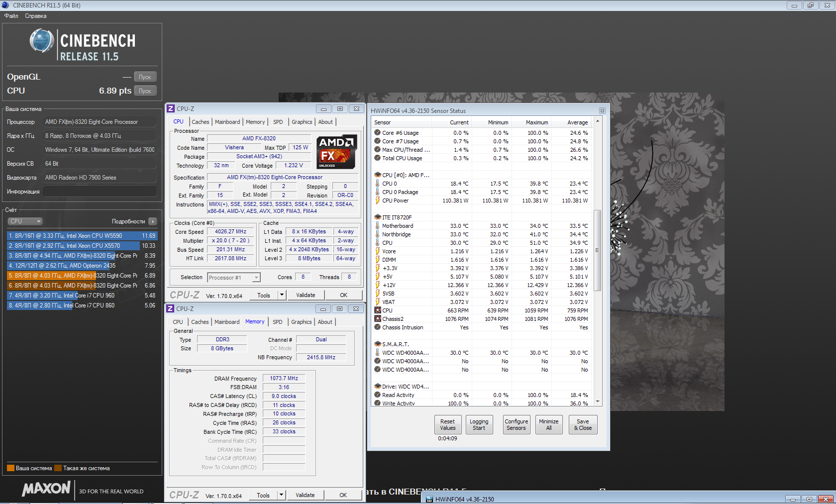This screenshot has height=504, width=836.
Task: Click the Maximum column header in HWiNFO
Action: 531,122
